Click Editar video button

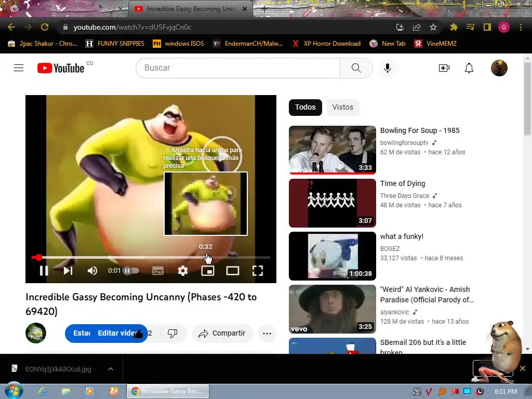point(117,333)
